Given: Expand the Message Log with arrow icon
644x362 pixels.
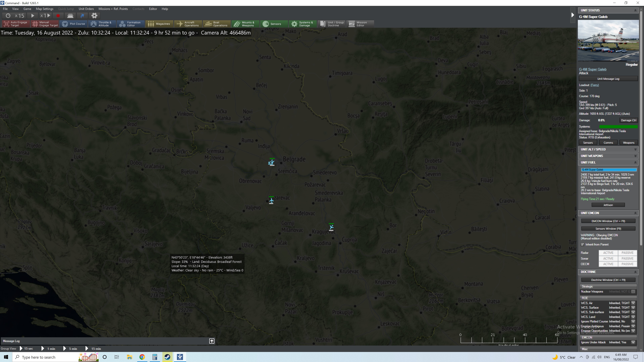Looking at the screenshot, I should pos(212,341).
